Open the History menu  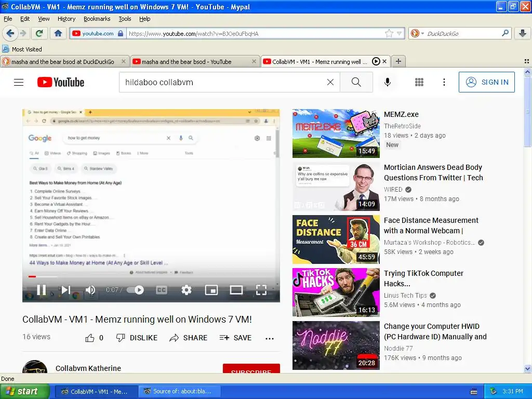(x=66, y=19)
